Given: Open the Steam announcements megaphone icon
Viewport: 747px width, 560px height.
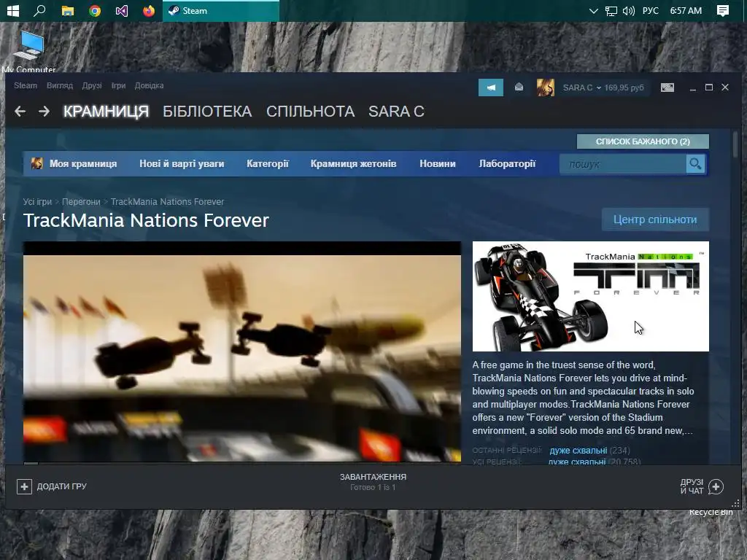Looking at the screenshot, I should (491, 87).
